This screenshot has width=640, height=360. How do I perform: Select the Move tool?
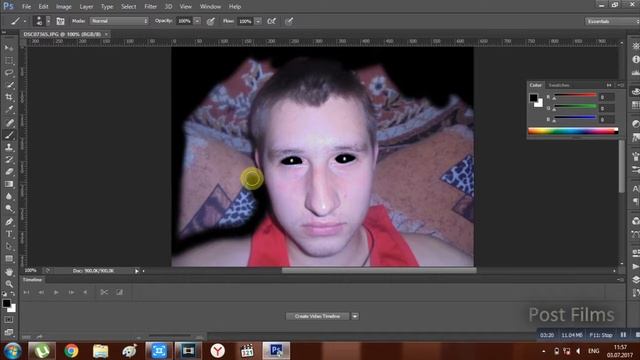click(9, 48)
